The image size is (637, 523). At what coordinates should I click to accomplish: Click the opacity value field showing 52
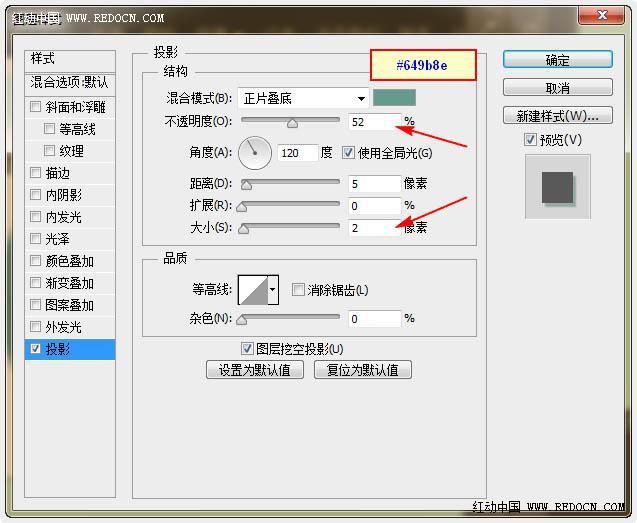375,122
